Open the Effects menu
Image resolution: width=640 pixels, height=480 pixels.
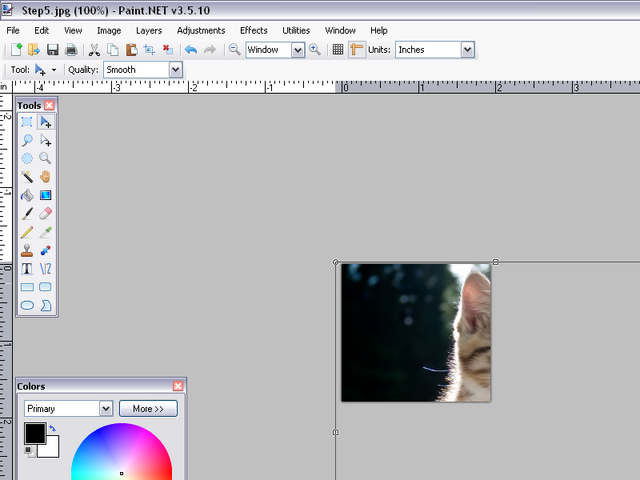click(253, 31)
